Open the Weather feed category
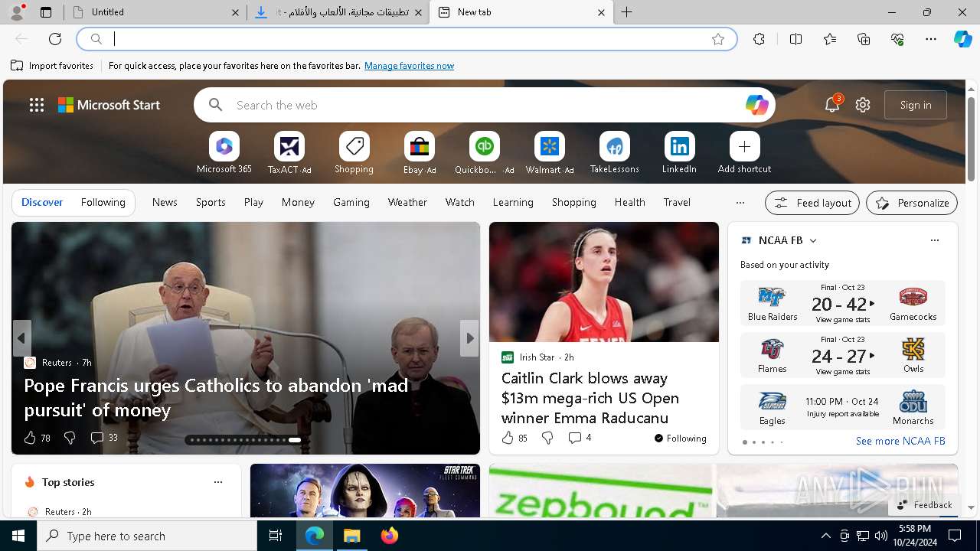Image resolution: width=980 pixels, height=551 pixels. (x=407, y=202)
